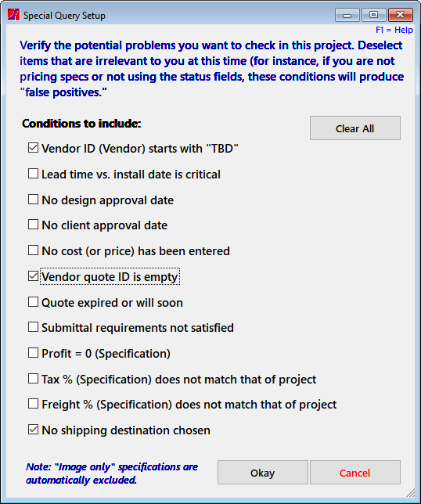Check No design approval date
The height and width of the screenshot is (504, 421).
33,200
